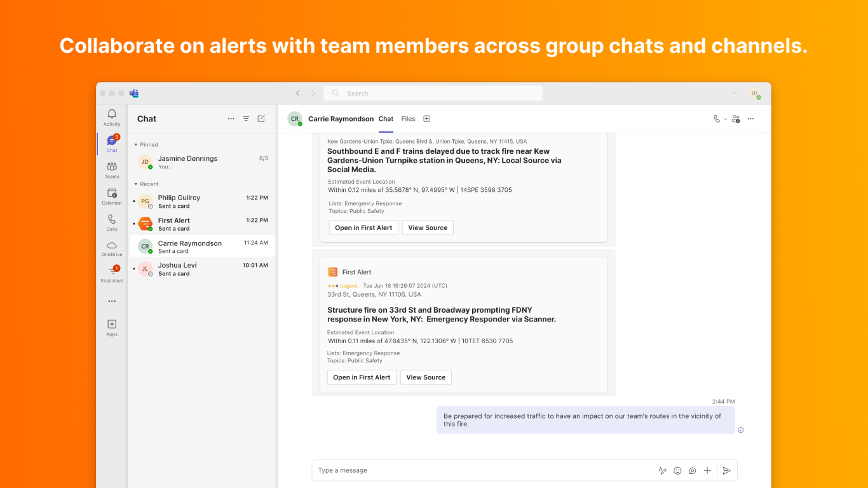Click the 33rd St, Queens address text
Screen dimensions: 868x488
point(374,295)
